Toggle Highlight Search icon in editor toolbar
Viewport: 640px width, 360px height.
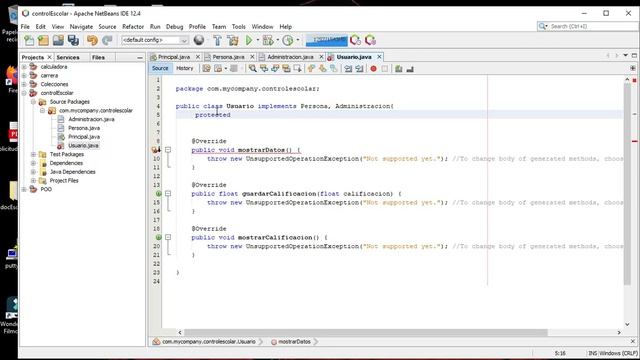pos(286,69)
